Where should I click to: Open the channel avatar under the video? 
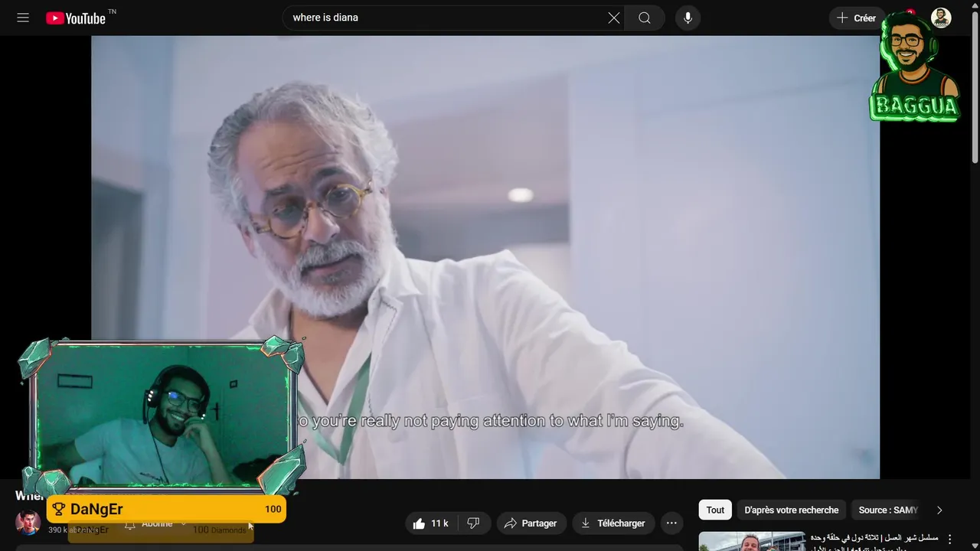pyautogui.click(x=28, y=523)
